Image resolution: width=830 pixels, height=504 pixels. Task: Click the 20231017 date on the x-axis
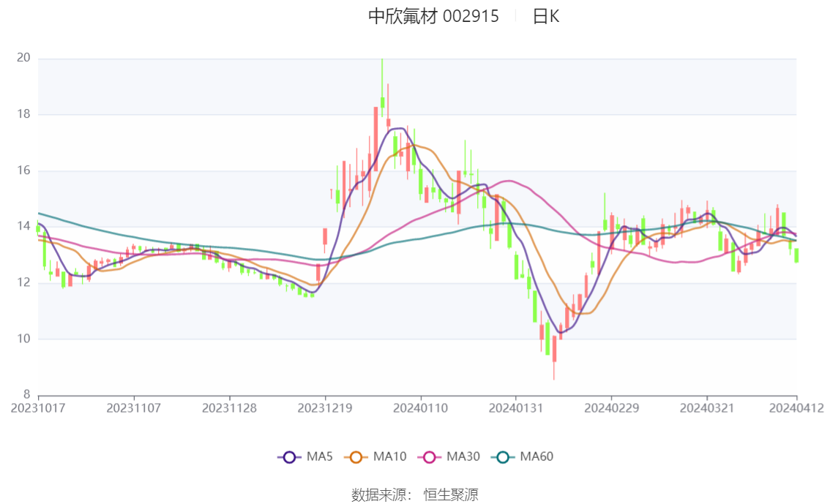click(x=38, y=408)
